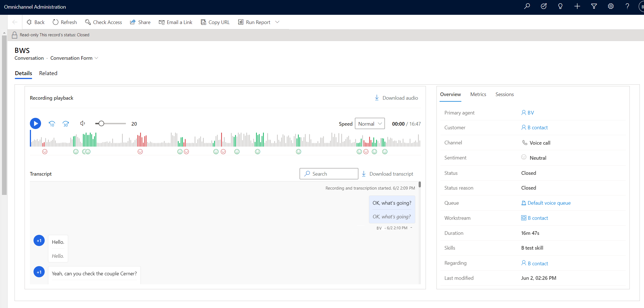Click the sentiment face icon on timeline

point(45,152)
